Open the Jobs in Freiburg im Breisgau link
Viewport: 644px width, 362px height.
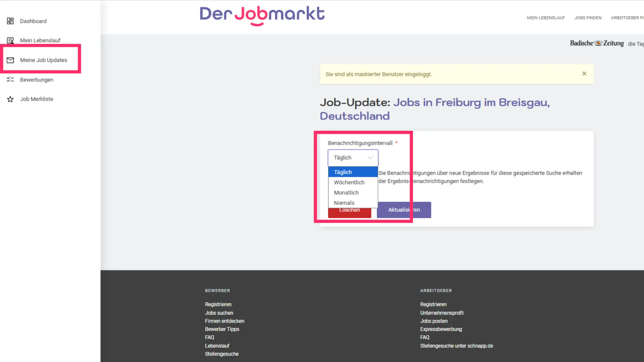pos(434,109)
